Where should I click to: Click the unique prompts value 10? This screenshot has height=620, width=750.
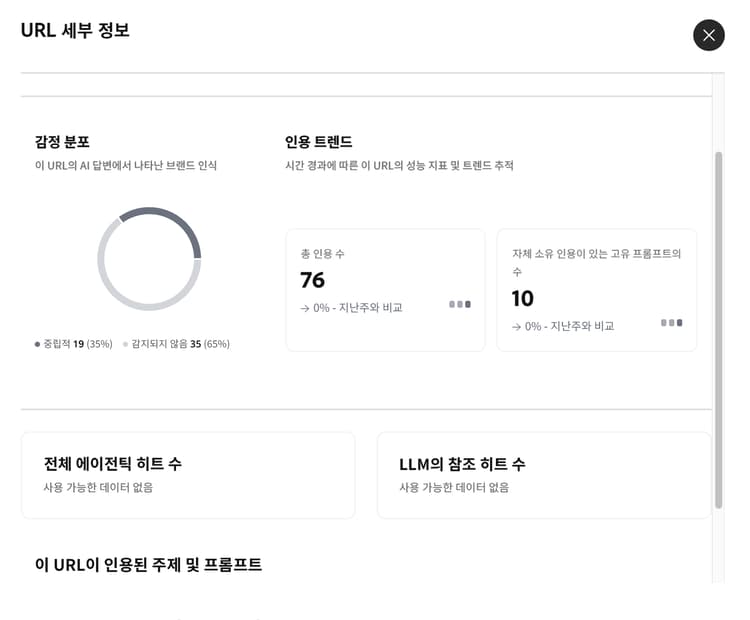(x=523, y=299)
